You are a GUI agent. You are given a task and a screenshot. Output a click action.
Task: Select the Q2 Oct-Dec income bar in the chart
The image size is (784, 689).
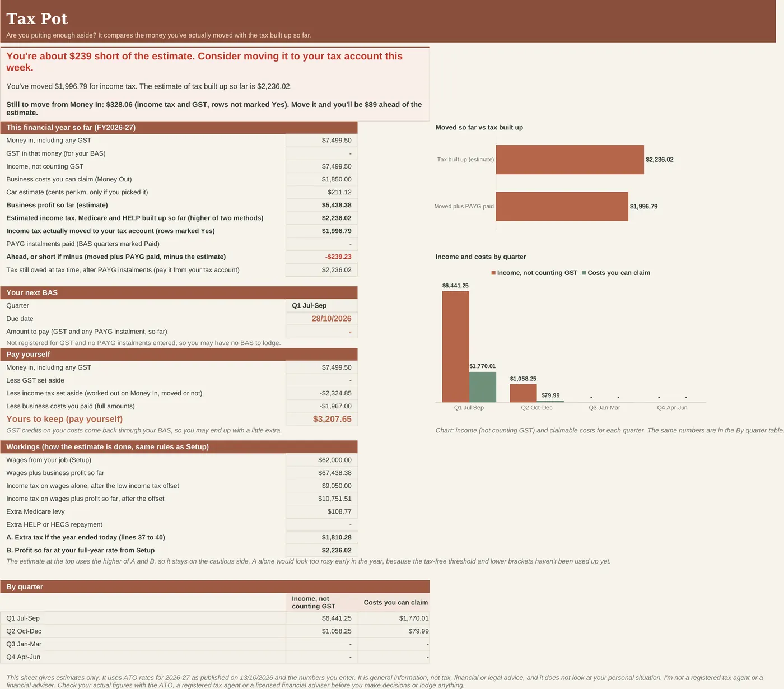(x=523, y=393)
